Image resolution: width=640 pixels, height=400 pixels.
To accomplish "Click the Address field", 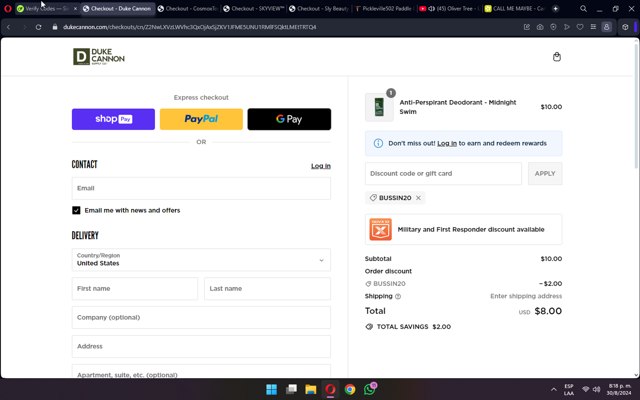I will click(x=201, y=346).
